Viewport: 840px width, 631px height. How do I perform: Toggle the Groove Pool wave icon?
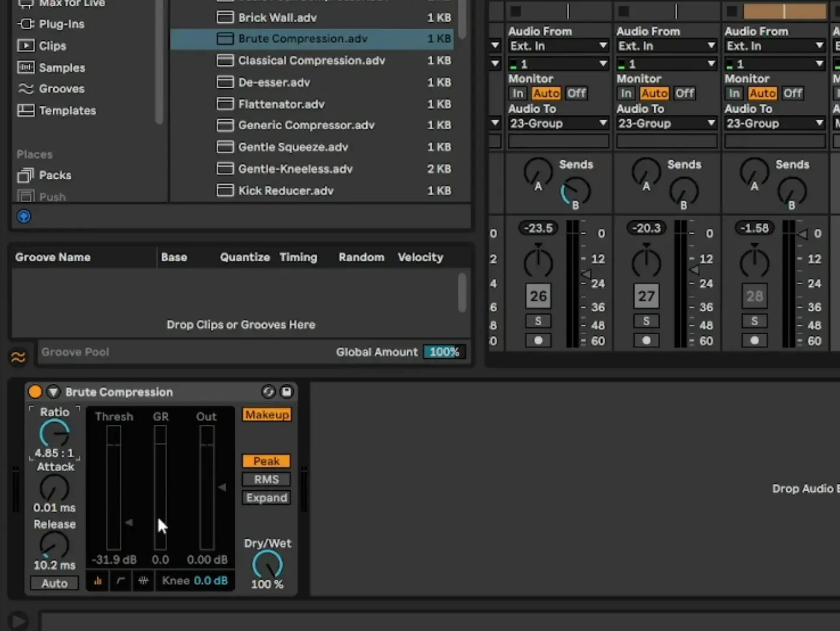18,356
